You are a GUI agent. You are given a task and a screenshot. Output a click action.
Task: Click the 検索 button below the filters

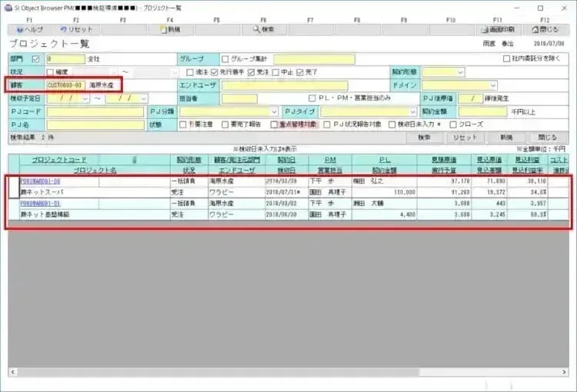click(x=424, y=137)
